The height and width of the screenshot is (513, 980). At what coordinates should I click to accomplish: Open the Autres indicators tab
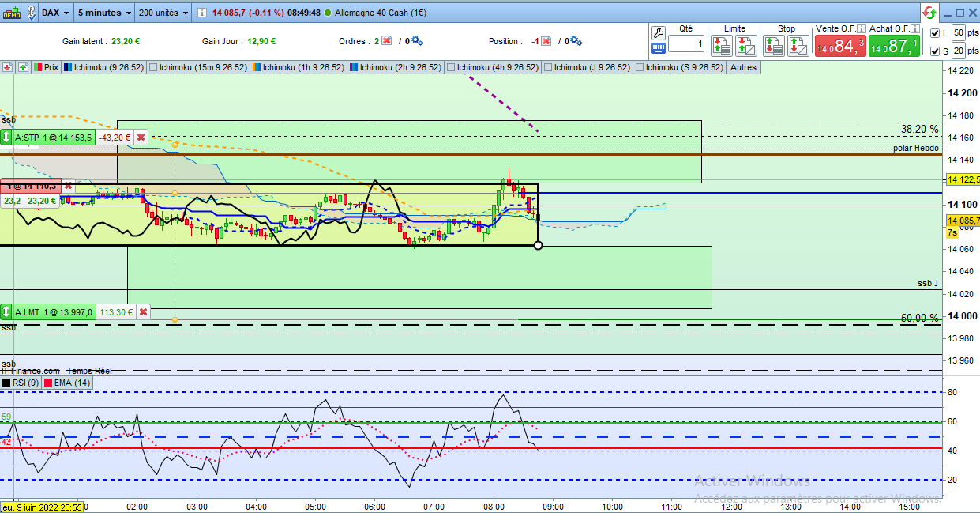pos(743,68)
